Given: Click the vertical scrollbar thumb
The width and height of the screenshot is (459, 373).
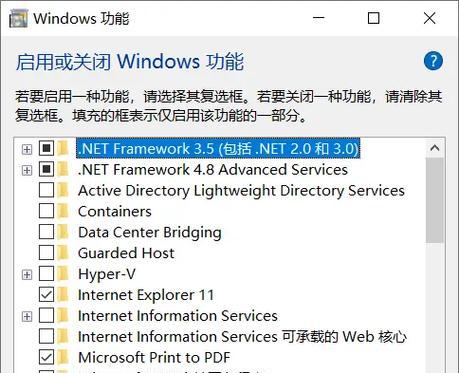Looking at the screenshot, I should [435, 200].
